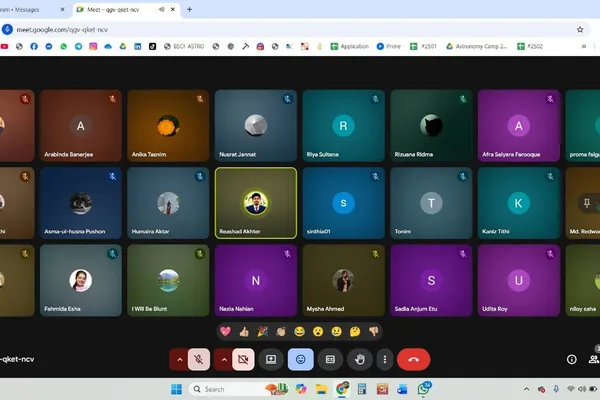Open the WhatsApp bookmark
The height and width of the screenshot is (400, 600).
64,46
